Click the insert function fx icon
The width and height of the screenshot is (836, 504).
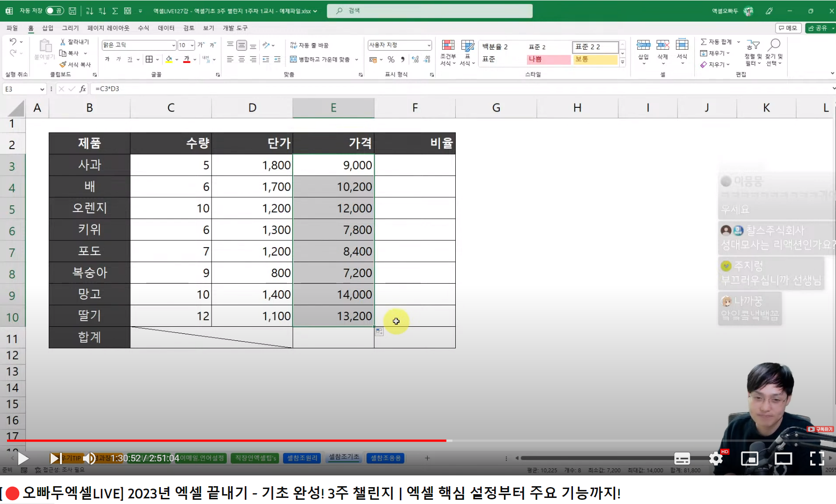pyautogui.click(x=83, y=89)
